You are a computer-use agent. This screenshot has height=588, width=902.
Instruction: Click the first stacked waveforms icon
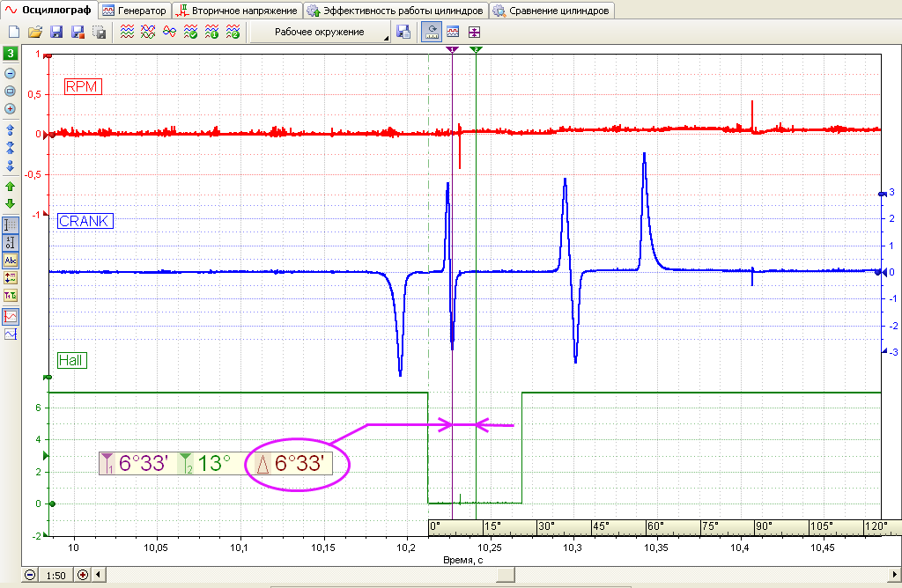coord(127,33)
